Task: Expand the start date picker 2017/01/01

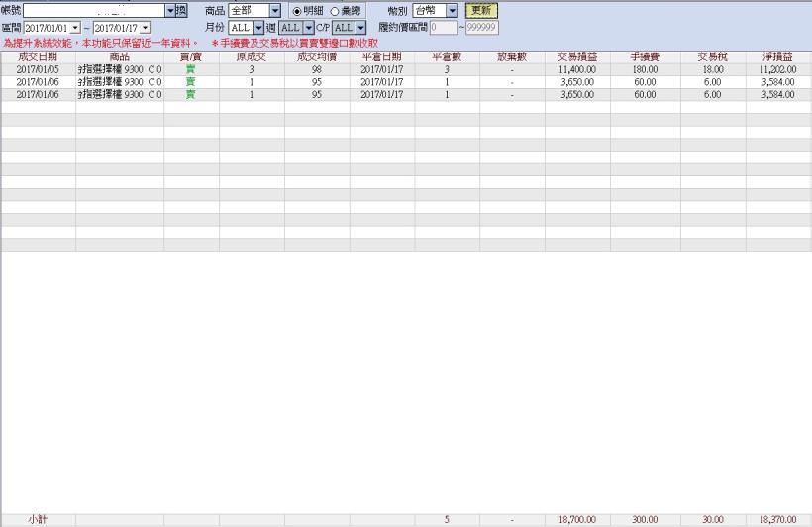Action: click(76, 28)
